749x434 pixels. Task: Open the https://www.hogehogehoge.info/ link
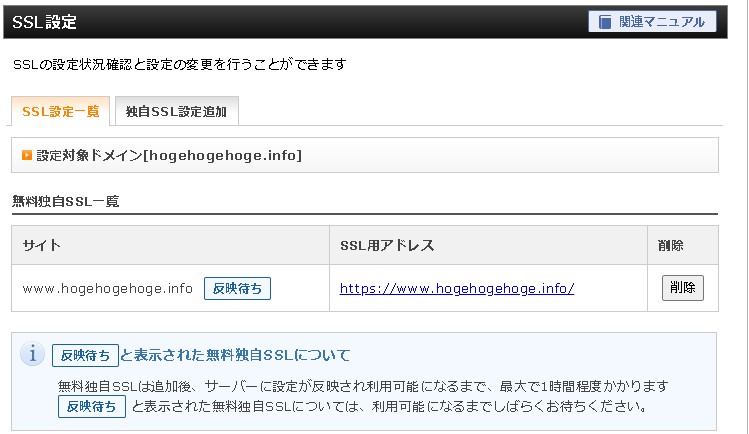pyautogui.click(x=457, y=288)
